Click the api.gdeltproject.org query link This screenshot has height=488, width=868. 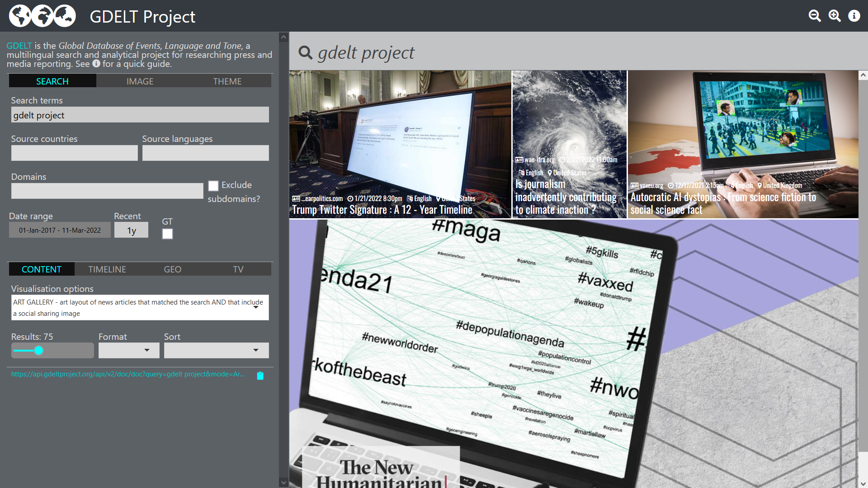click(128, 374)
